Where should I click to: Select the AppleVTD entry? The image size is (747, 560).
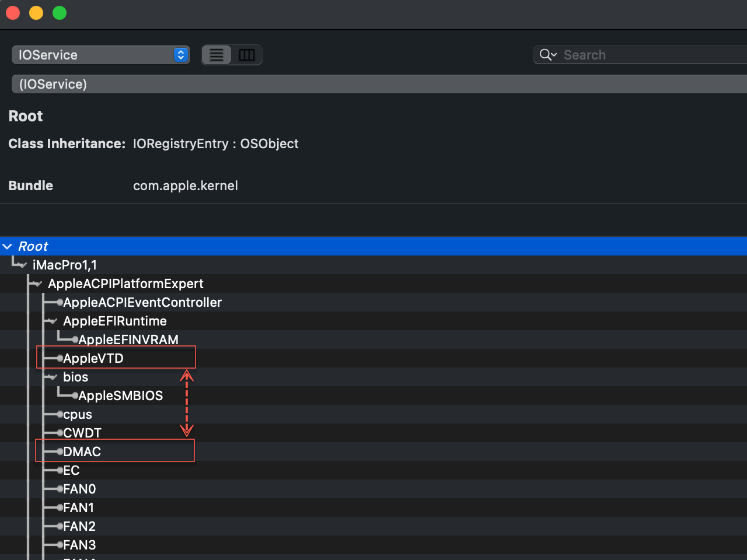click(x=93, y=358)
